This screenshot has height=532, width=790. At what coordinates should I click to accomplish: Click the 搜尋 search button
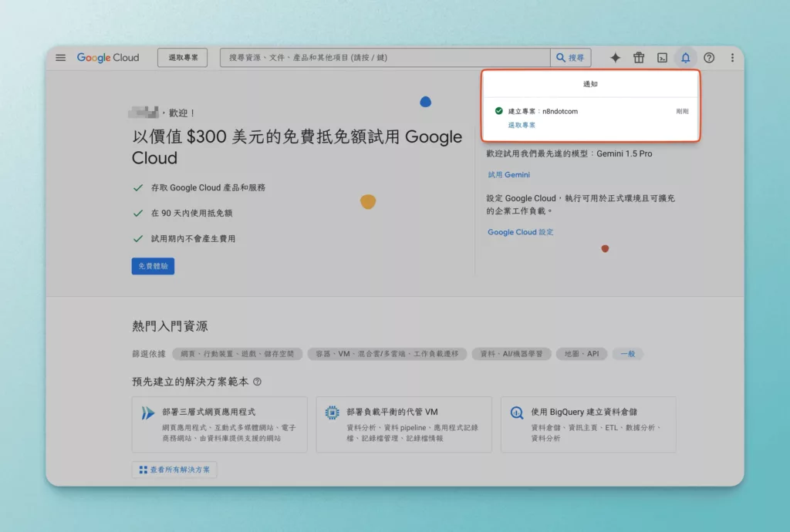coord(570,58)
